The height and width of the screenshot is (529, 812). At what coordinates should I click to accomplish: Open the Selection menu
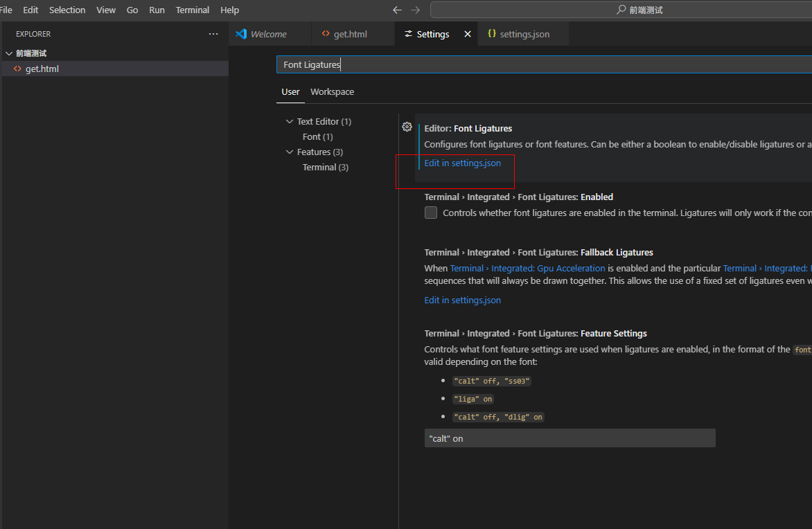click(x=67, y=10)
